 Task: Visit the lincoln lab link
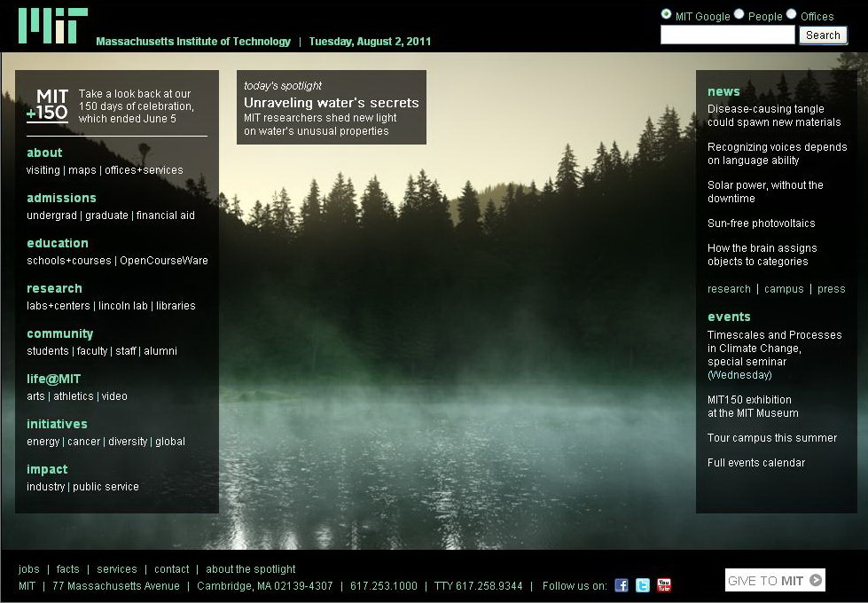[x=123, y=306]
